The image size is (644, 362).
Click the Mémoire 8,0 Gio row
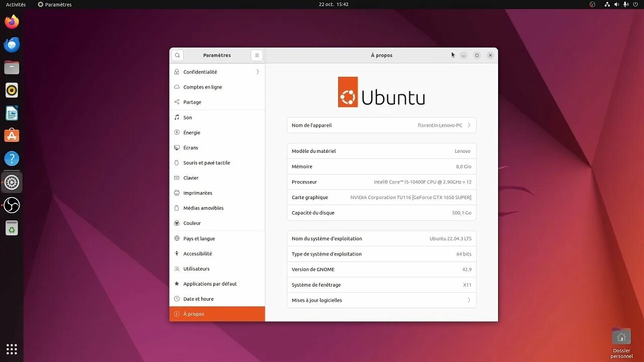click(x=381, y=166)
